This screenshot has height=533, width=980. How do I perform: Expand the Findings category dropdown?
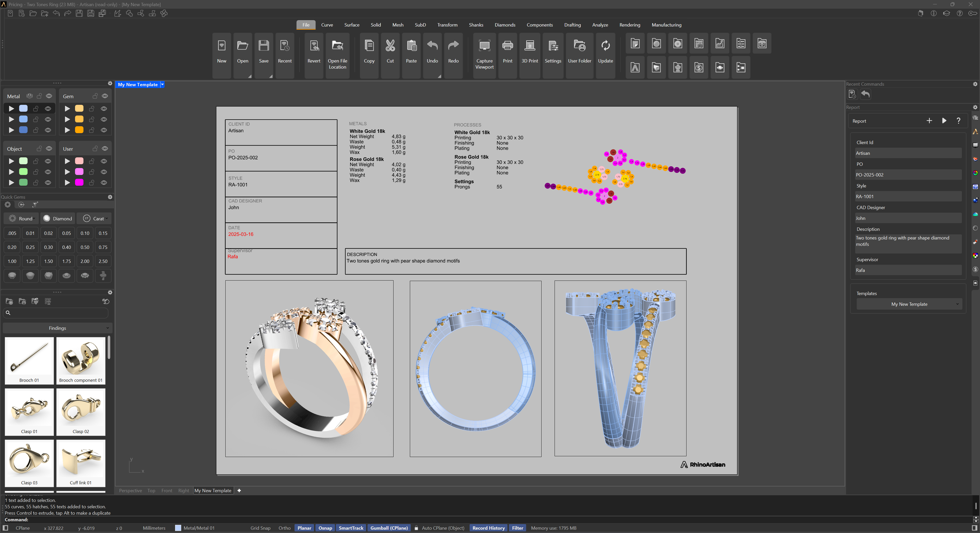coord(57,328)
